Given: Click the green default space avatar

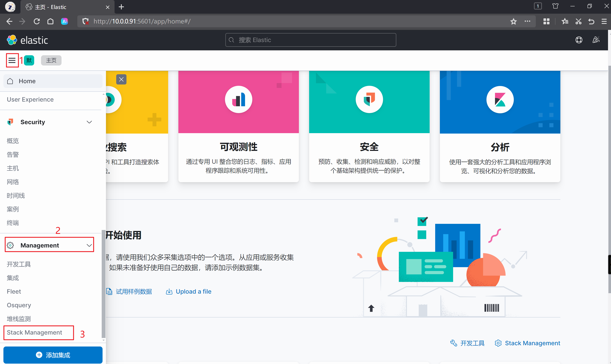Looking at the screenshot, I should [29, 60].
